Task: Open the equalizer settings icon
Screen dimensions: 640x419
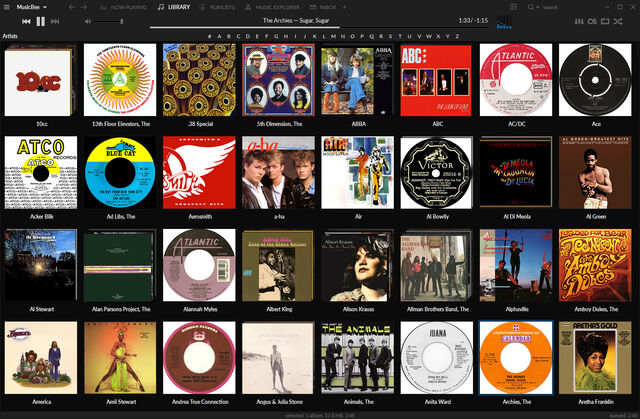Action: pyautogui.click(x=579, y=21)
